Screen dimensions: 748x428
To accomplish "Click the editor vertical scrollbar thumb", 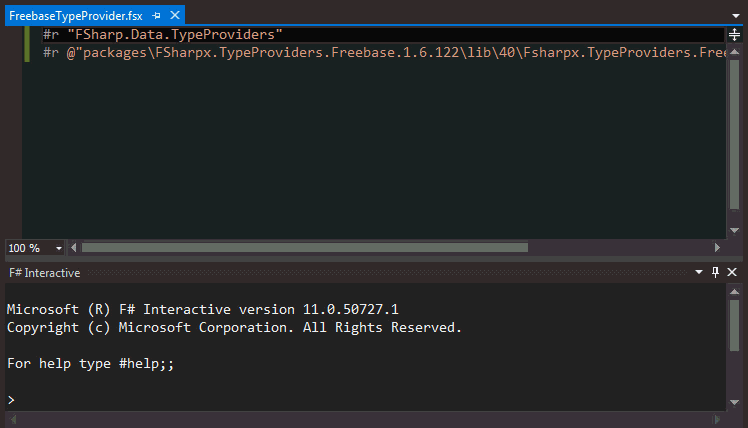I will tap(735, 135).
